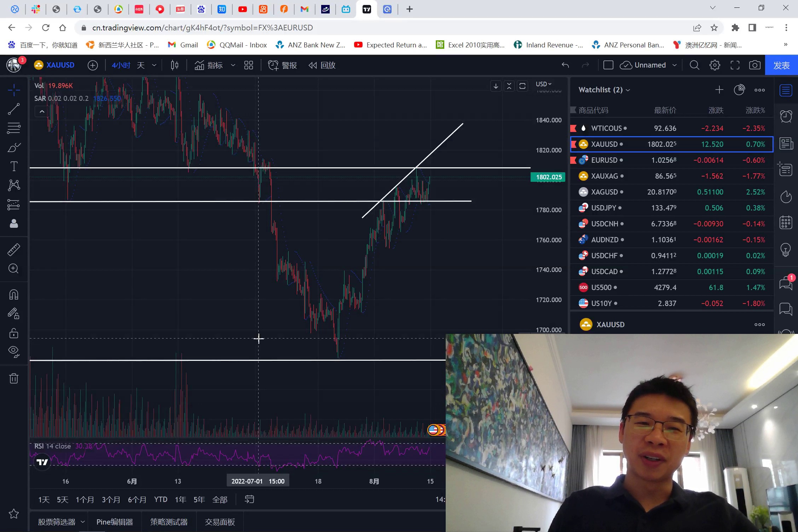Select the text annotation tool

(14, 166)
